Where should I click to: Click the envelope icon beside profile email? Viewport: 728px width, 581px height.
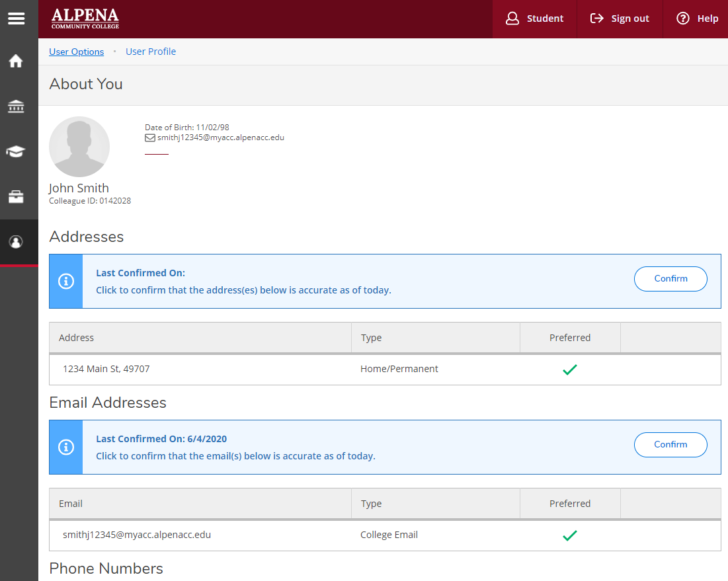(150, 138)
